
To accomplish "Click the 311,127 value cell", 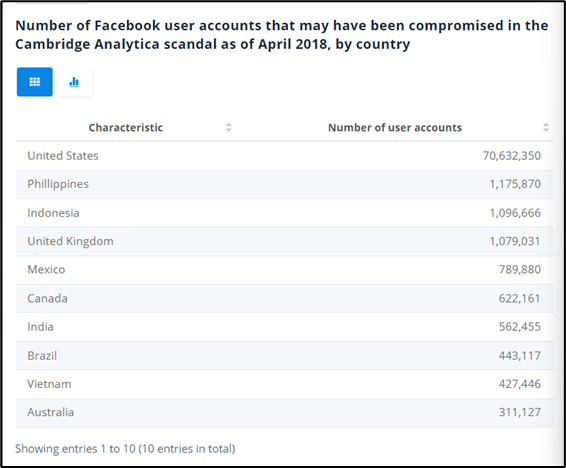I will coord(520,412).
